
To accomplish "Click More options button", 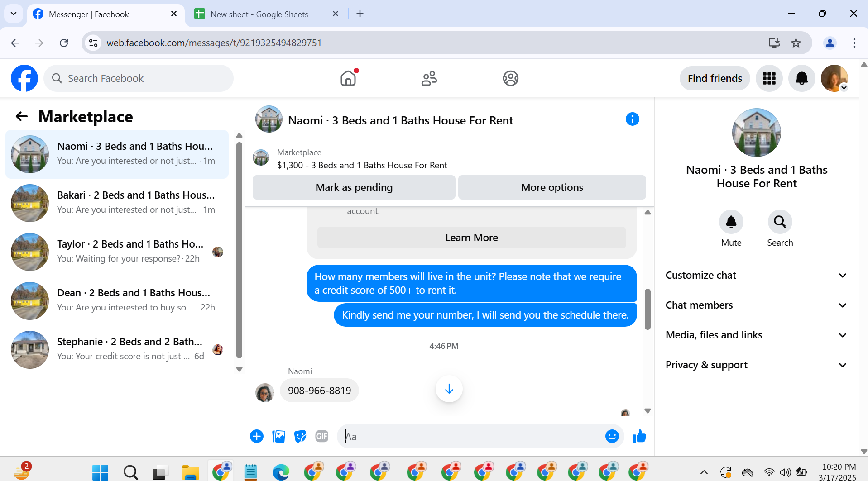I will point(552,187).
